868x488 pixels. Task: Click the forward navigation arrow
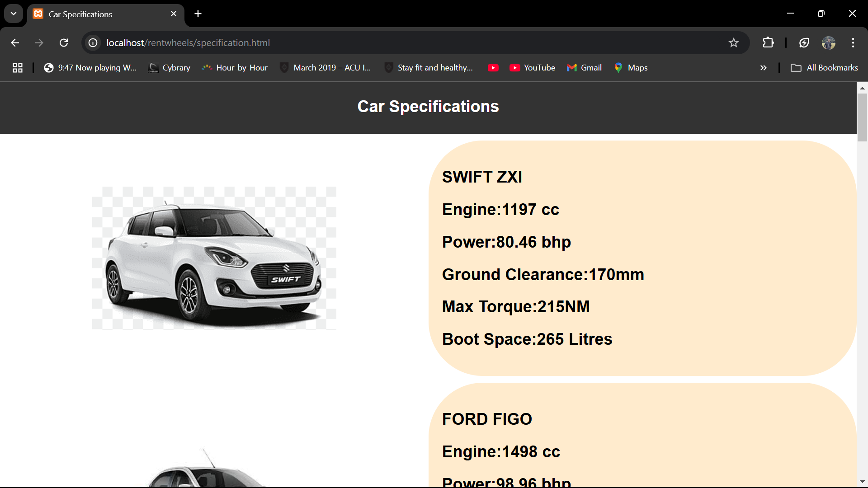tap(39, 43)
